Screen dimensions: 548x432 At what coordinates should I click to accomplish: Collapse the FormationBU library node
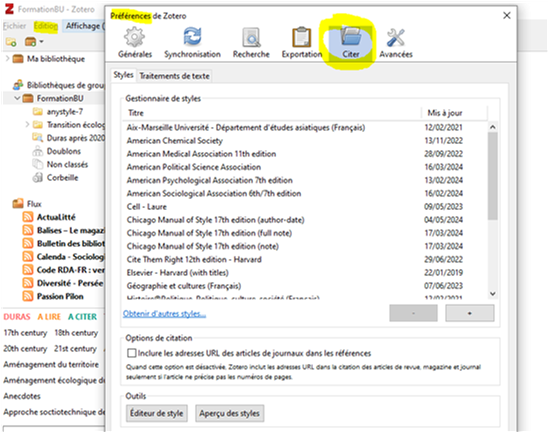(17, 98)
